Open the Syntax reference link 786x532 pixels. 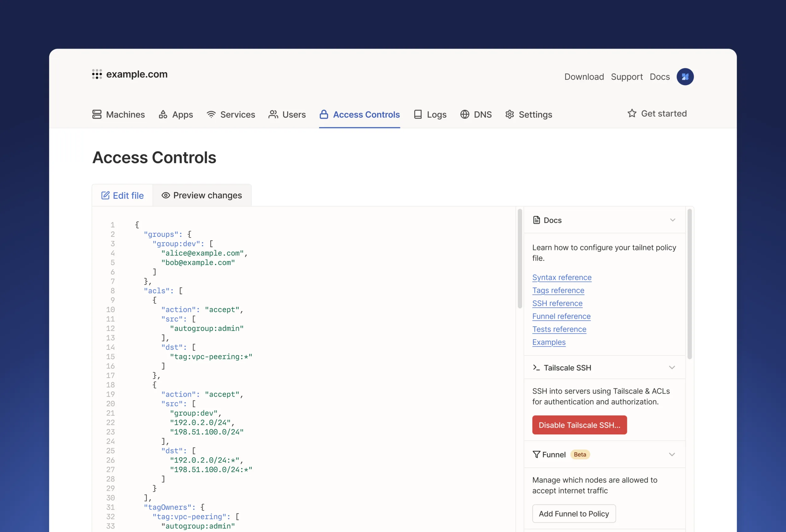(562, 277)
